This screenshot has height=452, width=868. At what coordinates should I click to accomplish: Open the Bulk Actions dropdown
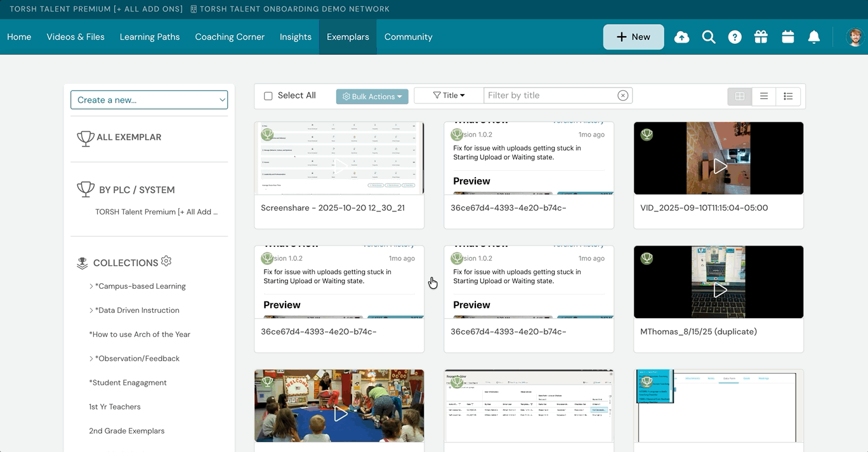click(372, 96)
